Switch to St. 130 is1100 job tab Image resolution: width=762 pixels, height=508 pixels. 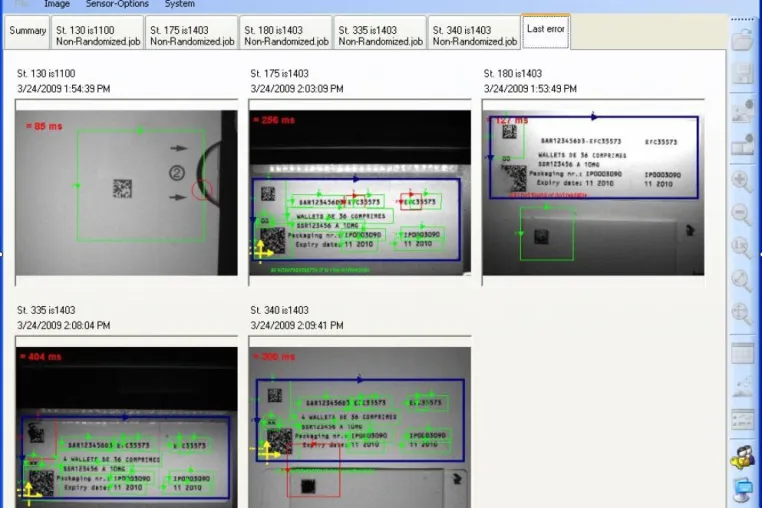98,33
